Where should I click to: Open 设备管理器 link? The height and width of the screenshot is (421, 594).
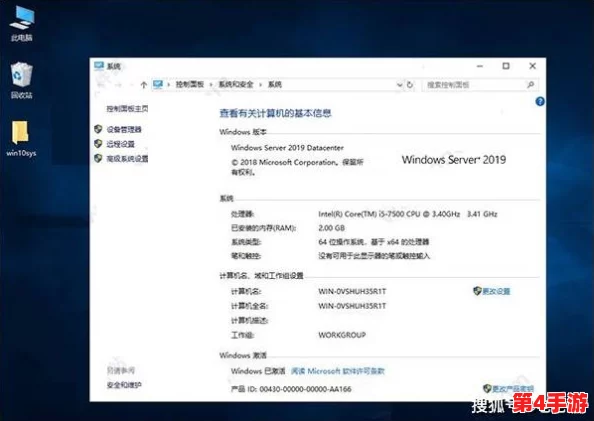124,130
